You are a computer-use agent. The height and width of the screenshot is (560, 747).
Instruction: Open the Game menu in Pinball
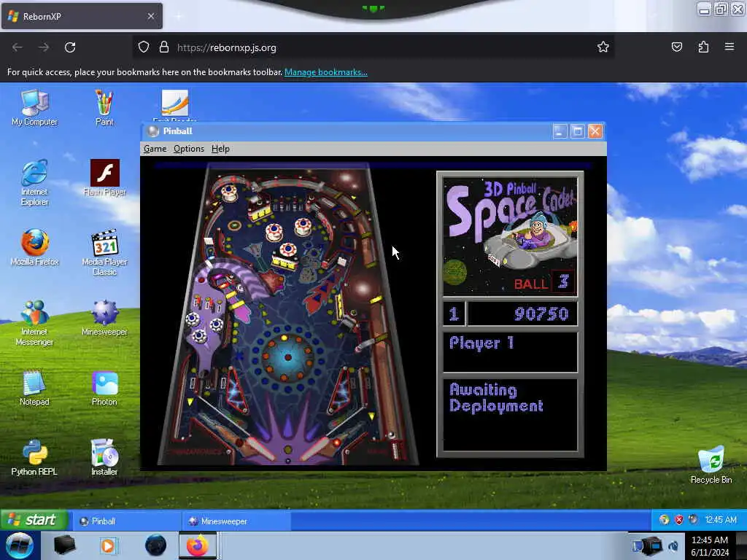click(x=155, y=149)
